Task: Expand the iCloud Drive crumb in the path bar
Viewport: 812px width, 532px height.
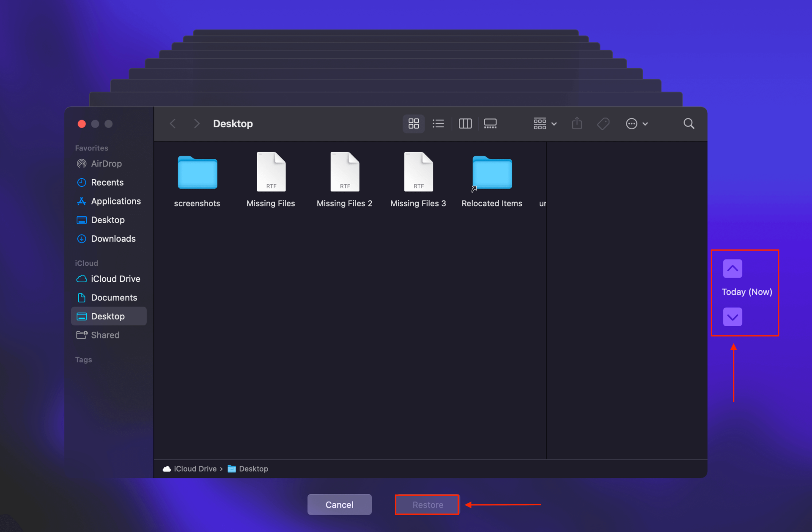Action: 195,468
